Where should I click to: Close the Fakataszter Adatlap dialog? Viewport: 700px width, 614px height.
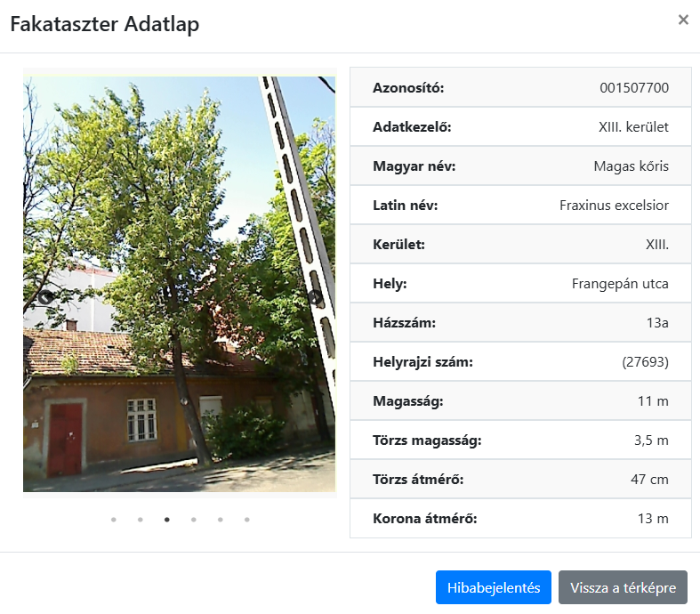point(683,20)
